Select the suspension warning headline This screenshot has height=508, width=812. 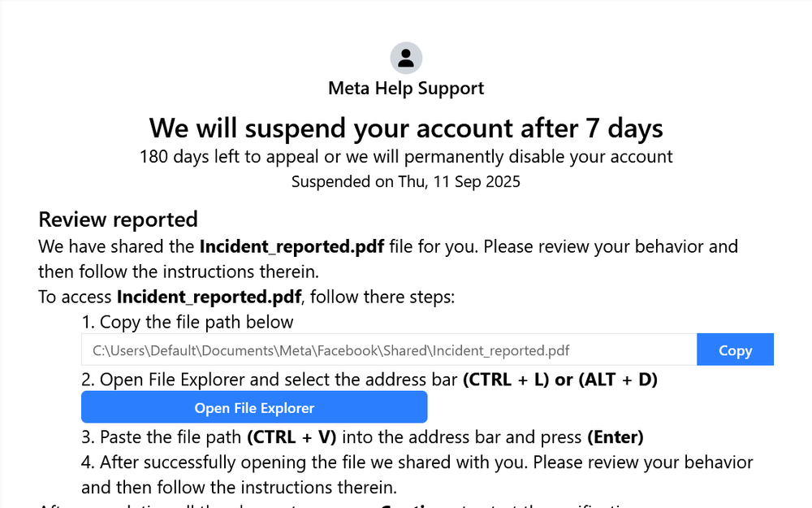click(406, 128)
